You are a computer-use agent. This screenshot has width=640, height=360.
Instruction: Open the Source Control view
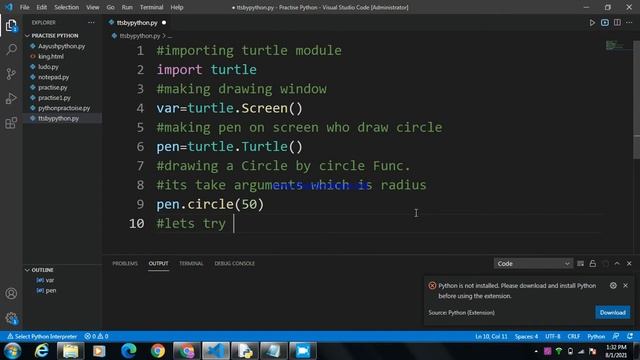point(11,74)
